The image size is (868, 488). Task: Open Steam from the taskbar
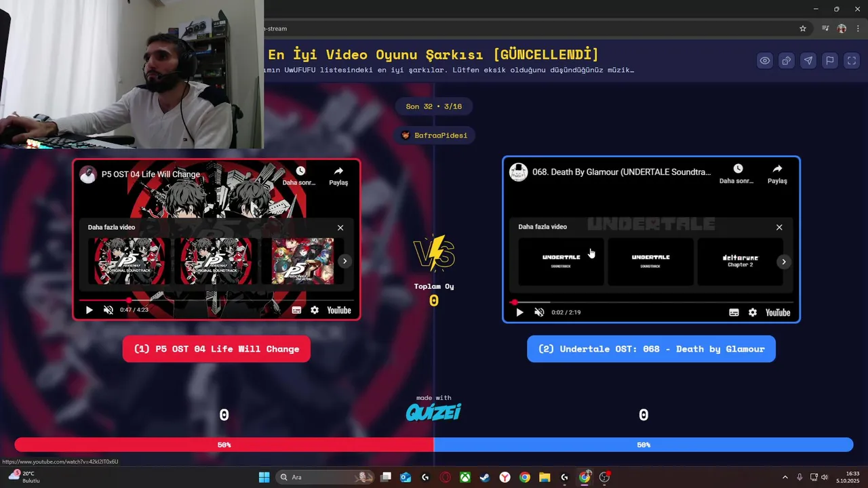[x=485, y=477]
